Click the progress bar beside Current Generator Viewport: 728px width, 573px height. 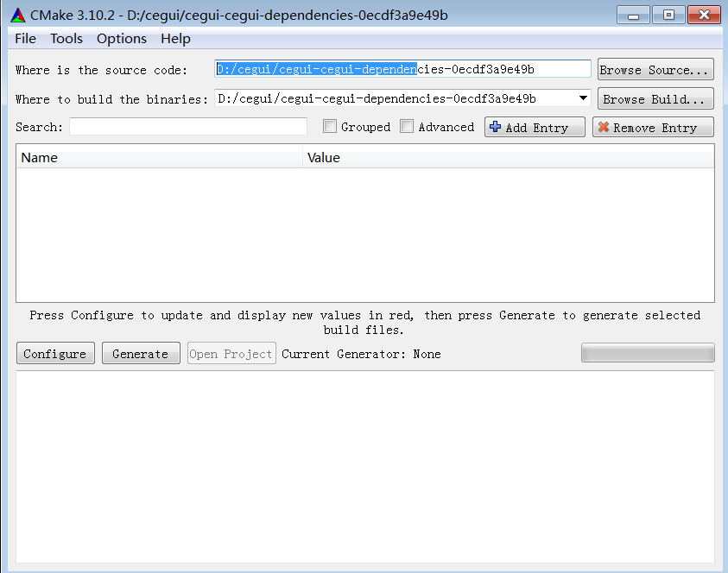[648, 353]
